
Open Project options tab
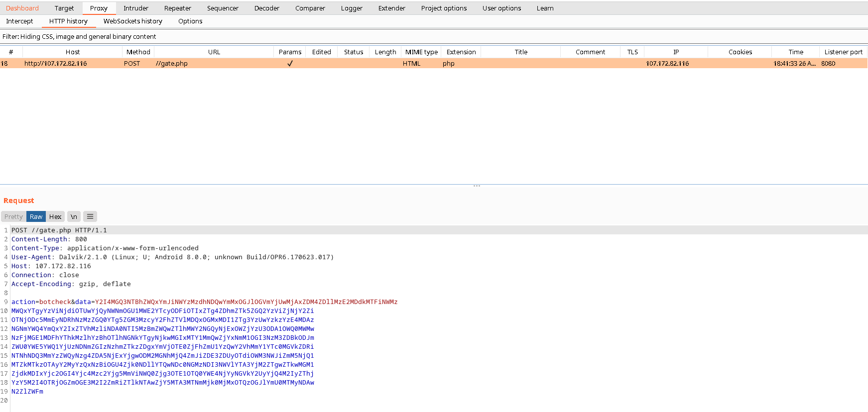(444, 8)
